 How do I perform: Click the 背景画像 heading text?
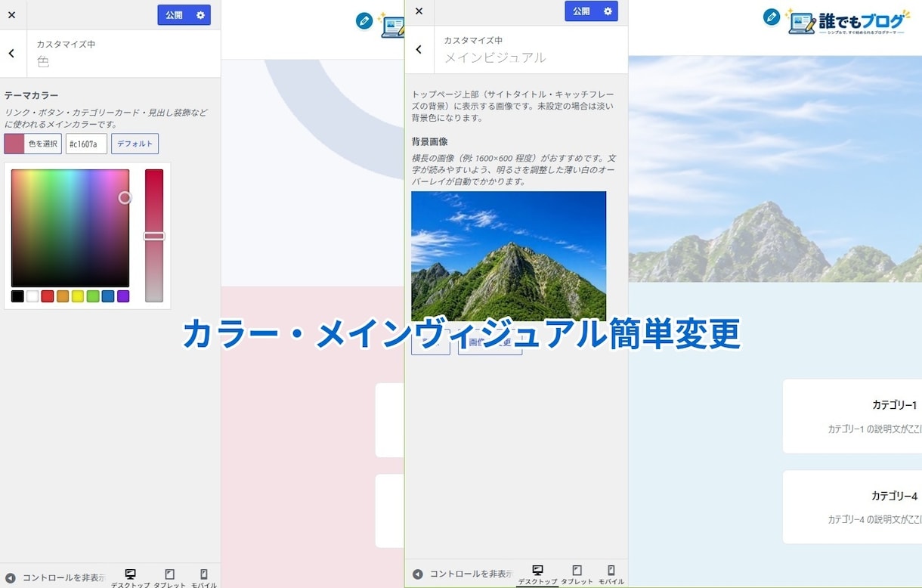pyautogui.click(x=429, y=141)
